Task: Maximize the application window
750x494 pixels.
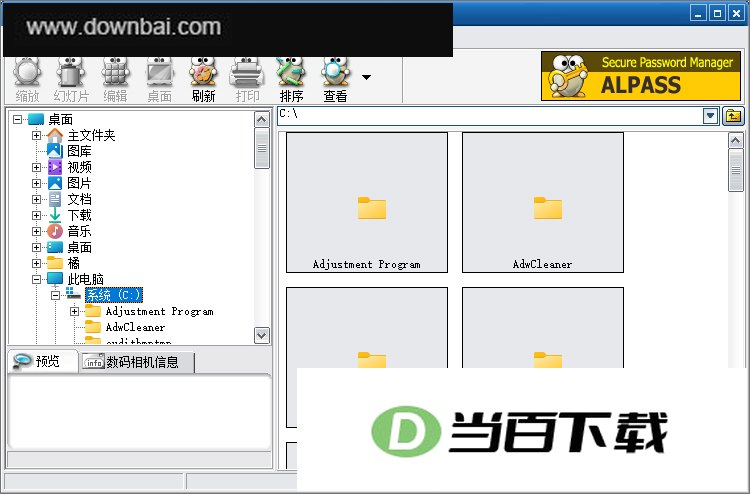Action: (717, 14)
